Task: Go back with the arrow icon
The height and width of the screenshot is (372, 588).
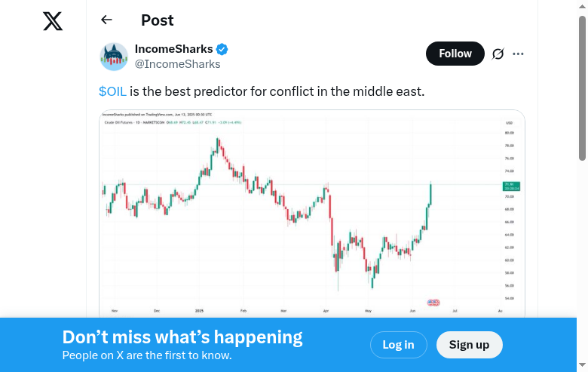Action: pos(106,20)
